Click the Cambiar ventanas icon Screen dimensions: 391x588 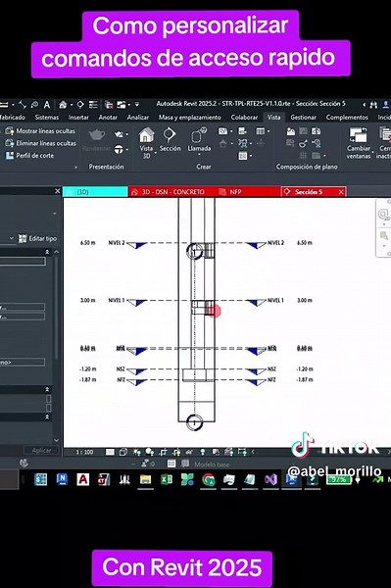coord(358,135)
